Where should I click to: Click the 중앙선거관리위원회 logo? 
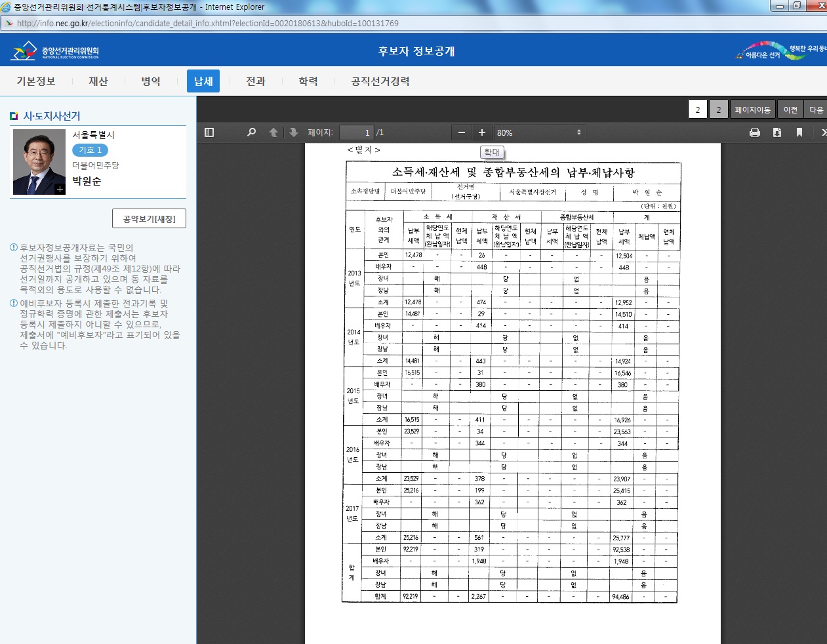(x=56, y=51)
